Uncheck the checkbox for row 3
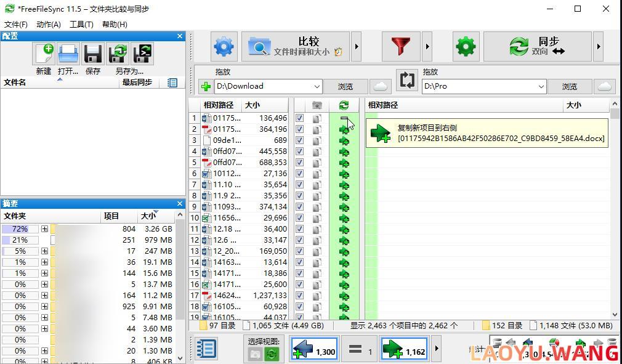Image resolution: width=622 pixels, height=364 pixels. click(x=299, y=140)
